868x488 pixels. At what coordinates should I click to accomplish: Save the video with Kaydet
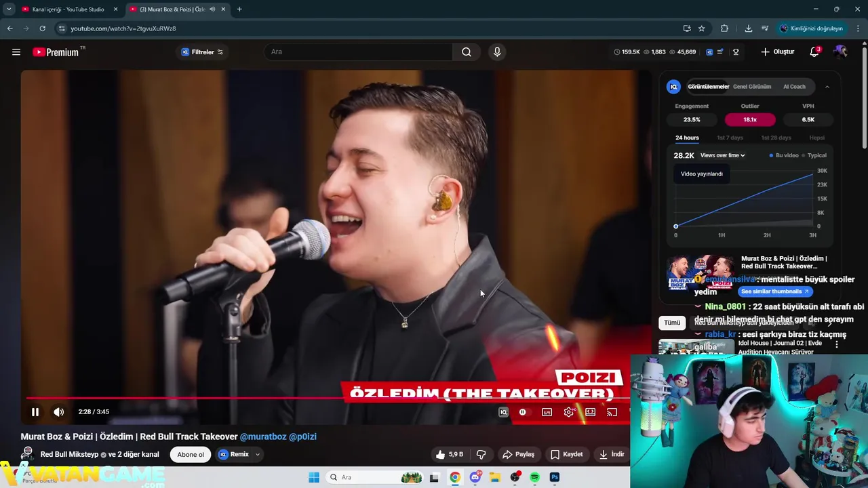(x=567, y=454)
